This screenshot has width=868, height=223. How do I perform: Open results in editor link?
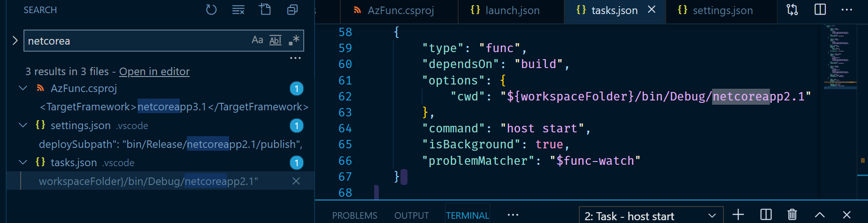(x=154, y=71)
